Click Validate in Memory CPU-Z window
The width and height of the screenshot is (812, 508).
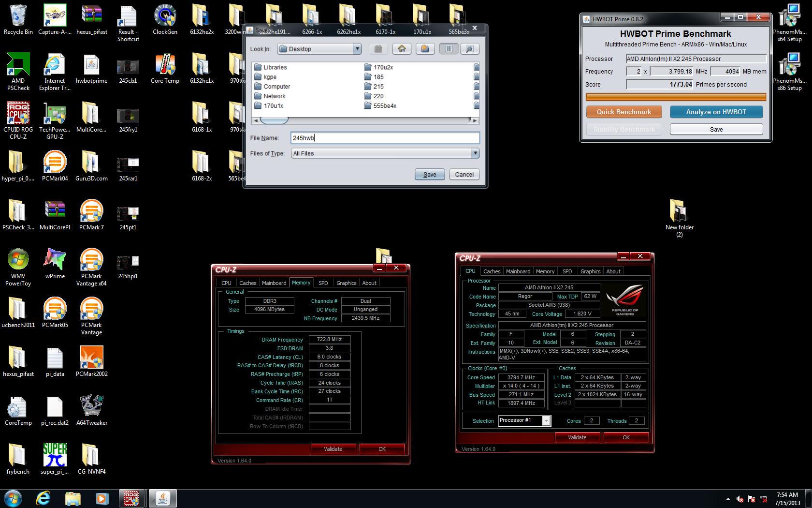tap(333, 449)
